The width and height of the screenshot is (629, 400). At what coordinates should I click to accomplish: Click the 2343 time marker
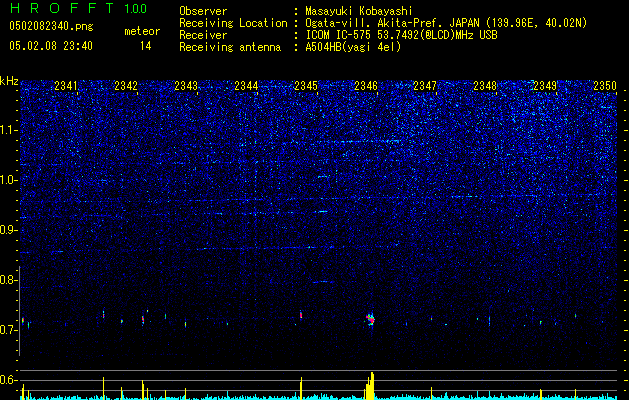pyautogui.click(x=186, y=85)
